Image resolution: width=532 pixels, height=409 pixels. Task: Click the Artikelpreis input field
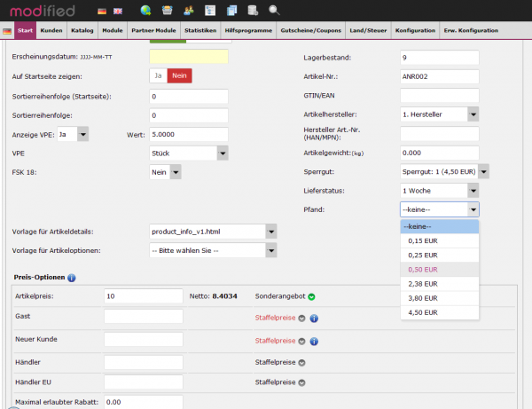[143, 296]
